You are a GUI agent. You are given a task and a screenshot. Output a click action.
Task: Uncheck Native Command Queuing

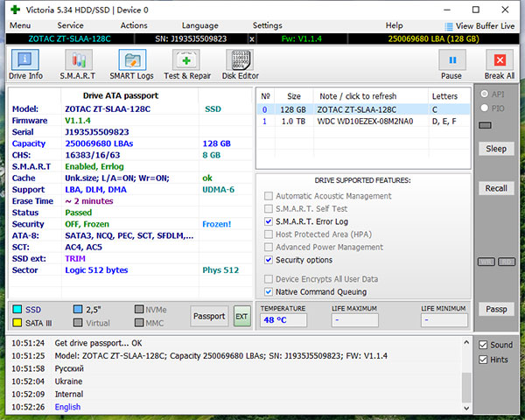point(269,291)
